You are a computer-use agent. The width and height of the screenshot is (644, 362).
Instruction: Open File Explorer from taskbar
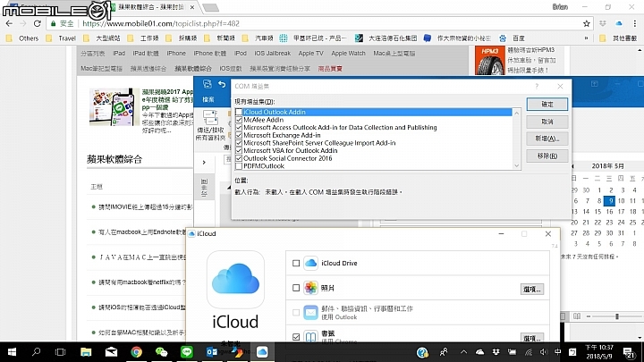pyautogui.click(x=86, y=352)
